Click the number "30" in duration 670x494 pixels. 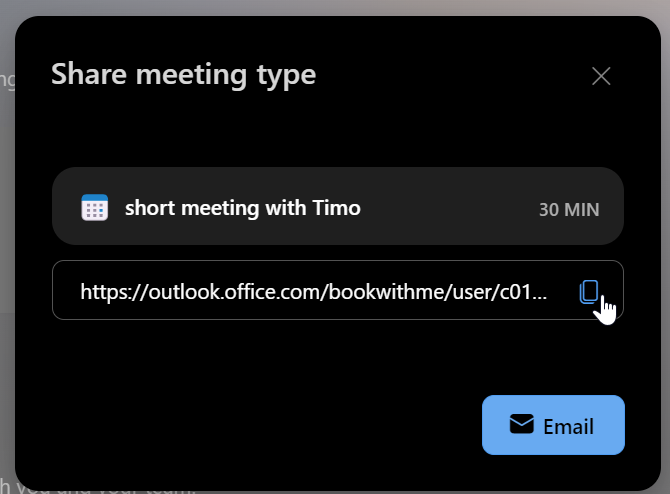549,209
